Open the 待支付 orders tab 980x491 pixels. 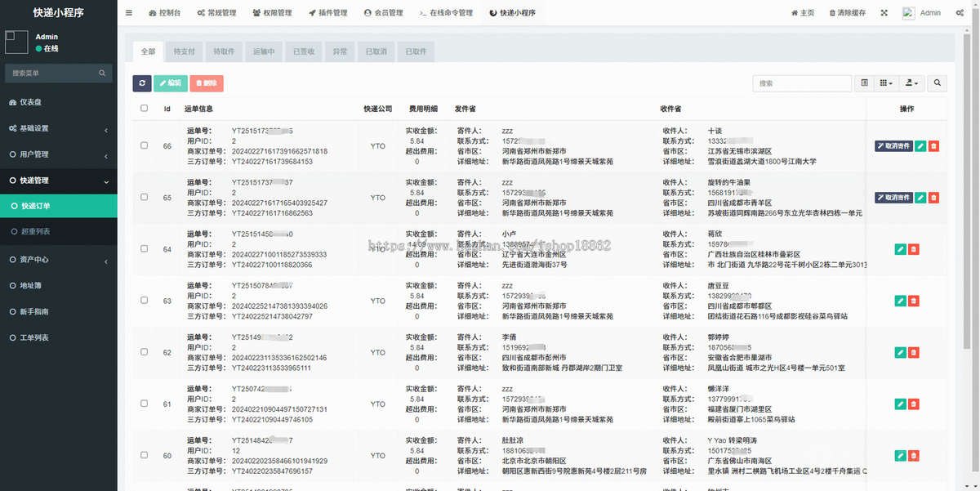[183, 51]
